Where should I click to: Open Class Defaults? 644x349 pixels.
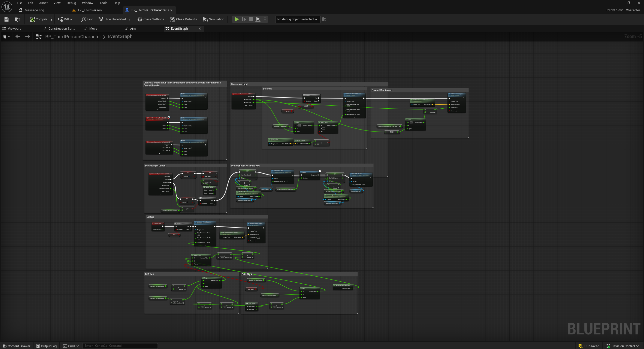click(x=183, y=19)
